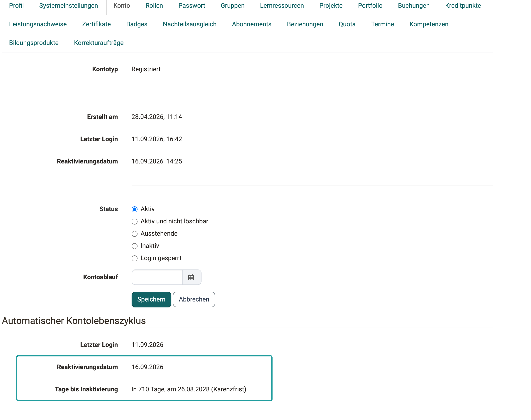This screenshot has height=420, width=531.
Task: Switch to the Systemeinstellungen tab
Action: point(69,6)
